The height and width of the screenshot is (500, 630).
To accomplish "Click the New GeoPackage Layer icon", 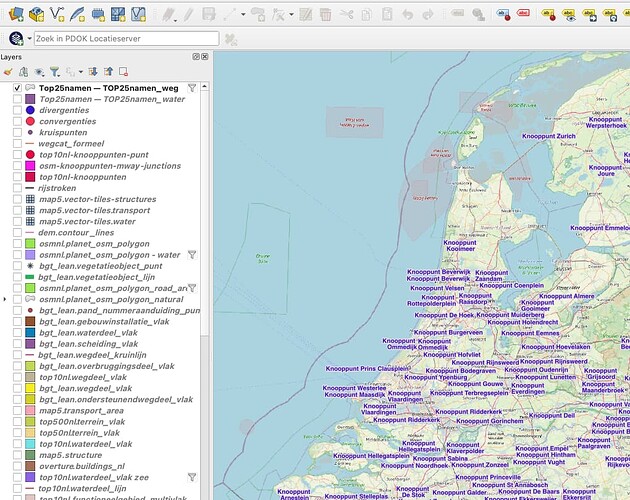I will coord(37,14).
